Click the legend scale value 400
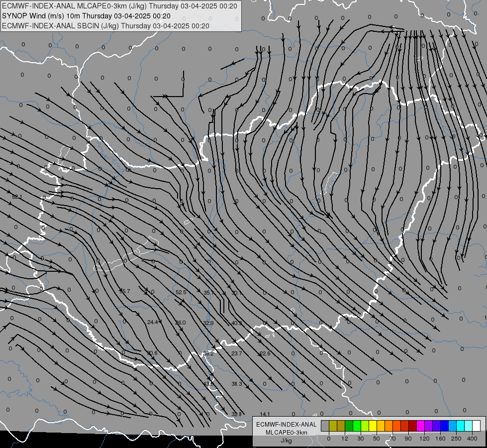The image size is (487, 448). pos(472,439)
